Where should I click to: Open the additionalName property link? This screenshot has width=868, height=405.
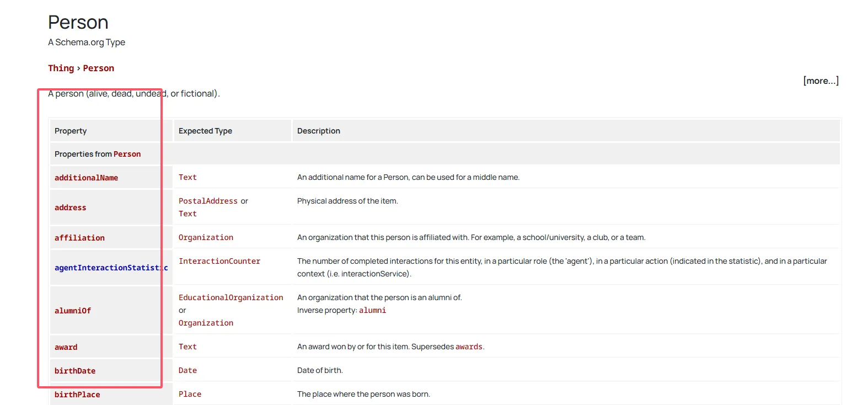click(86, 178)
